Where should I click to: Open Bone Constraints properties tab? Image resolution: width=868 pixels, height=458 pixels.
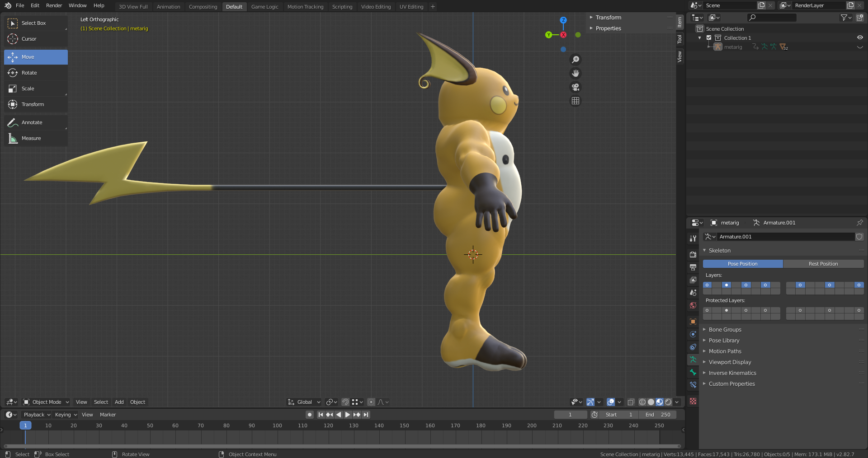(x=693, y=385)
